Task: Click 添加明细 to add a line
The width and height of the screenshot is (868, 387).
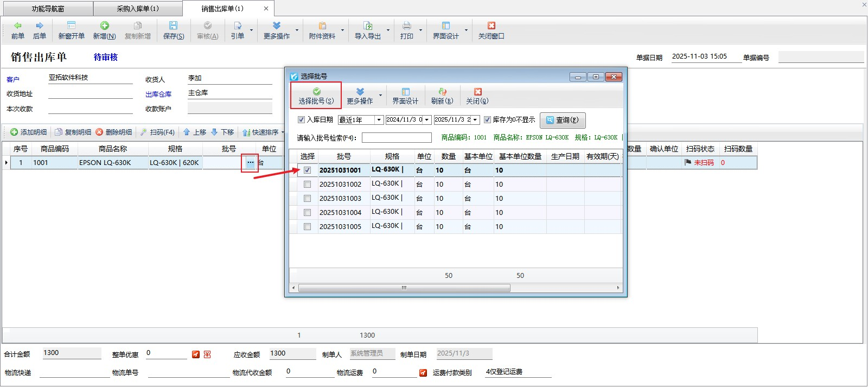Action: (28, 132)
